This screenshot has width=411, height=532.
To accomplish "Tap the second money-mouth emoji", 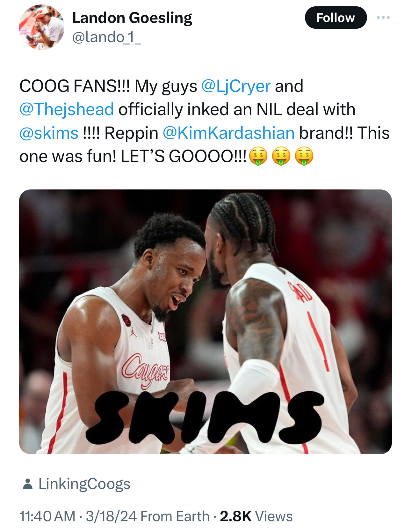I will (x=281, y=157).
